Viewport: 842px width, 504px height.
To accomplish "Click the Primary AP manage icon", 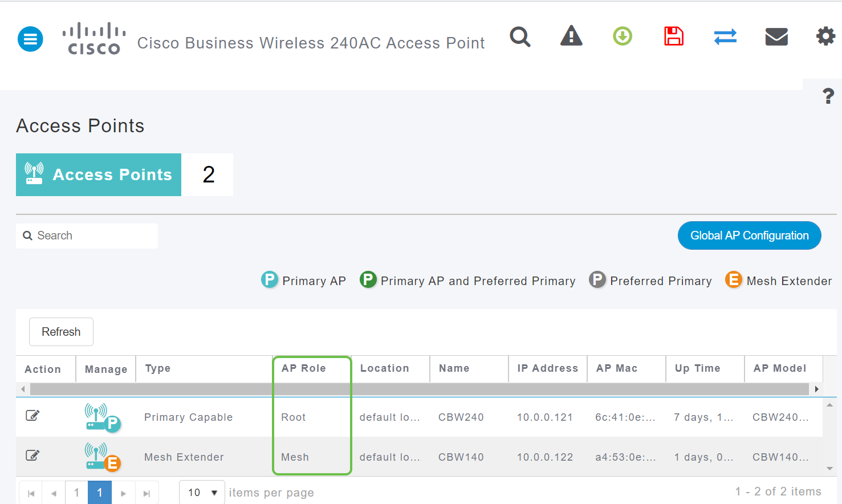I will pyautogui.click(x=103, y=417).
